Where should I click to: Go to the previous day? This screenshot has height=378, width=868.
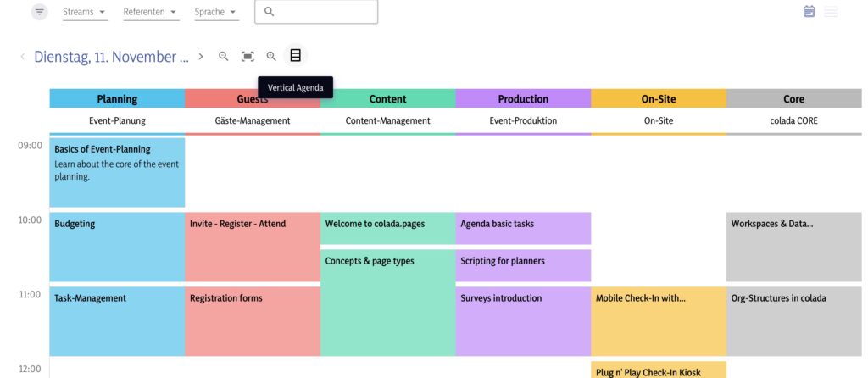click(x=22, y=57)
